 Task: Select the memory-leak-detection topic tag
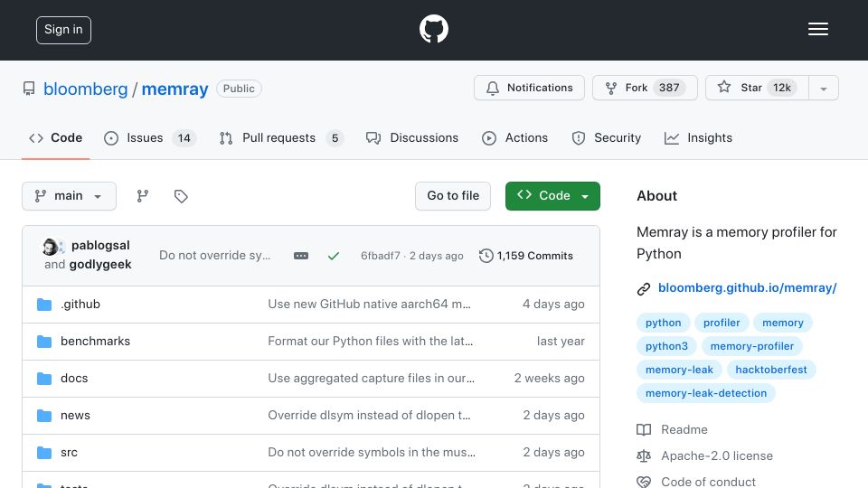706,393
